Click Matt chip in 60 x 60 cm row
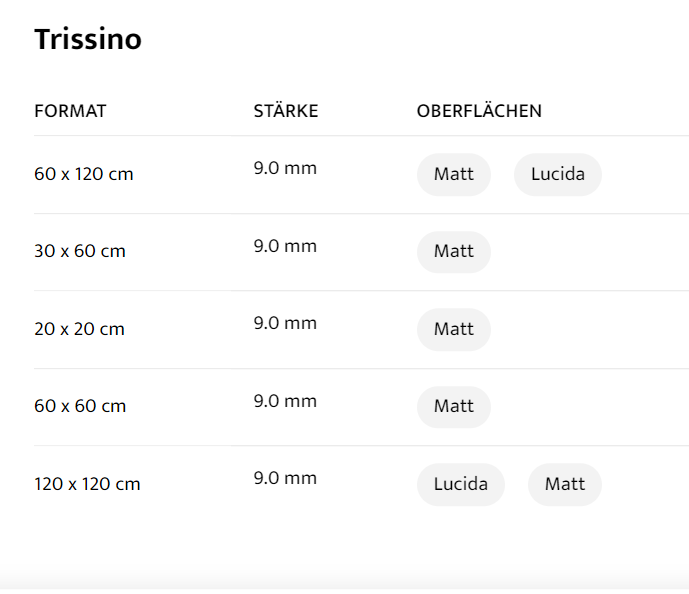689x594 pixels. [x=453, y=406]
